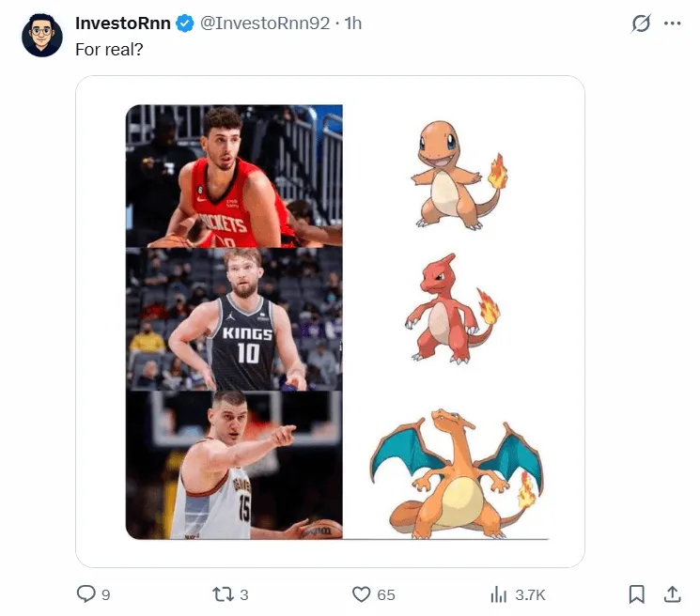The width and height of the screenshot is (700, 616).
Task: Open the InvestoRnn profile avatar
Action: (42, 35)
